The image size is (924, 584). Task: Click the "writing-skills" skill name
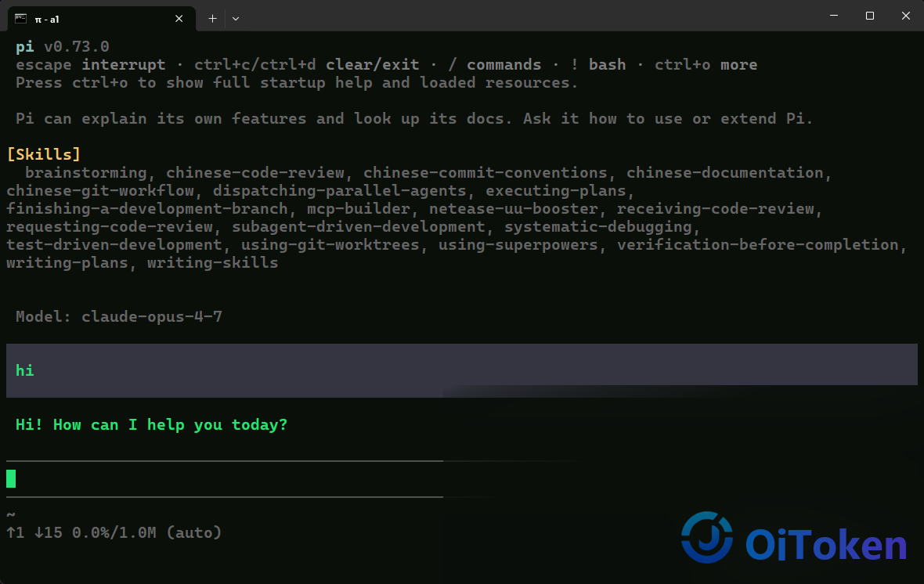click(213, 263)
